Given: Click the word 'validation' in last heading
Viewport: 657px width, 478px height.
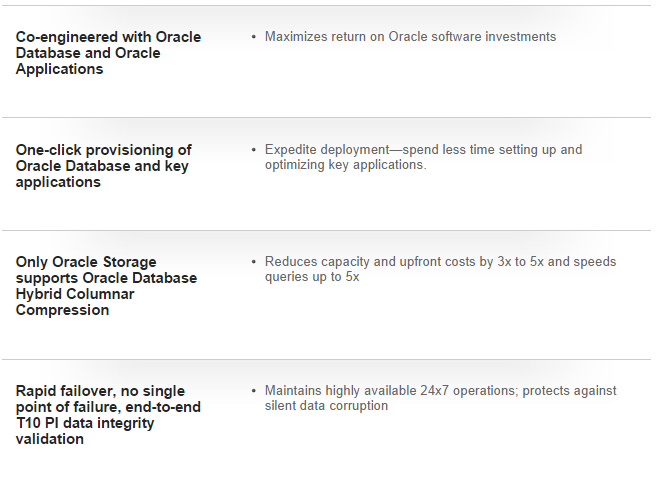Looking at the screenshot, I should click(49, 439).
